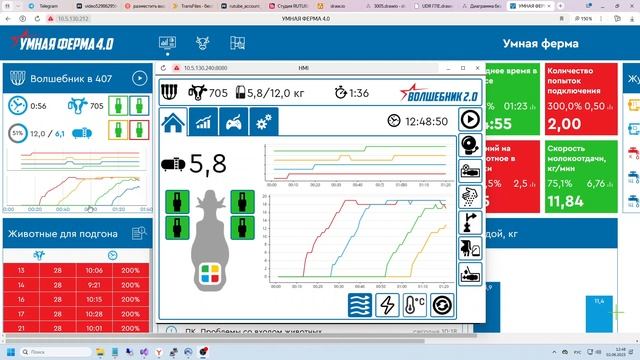
Task: Click the small chart icon beside 6,76
Action: 610,184
